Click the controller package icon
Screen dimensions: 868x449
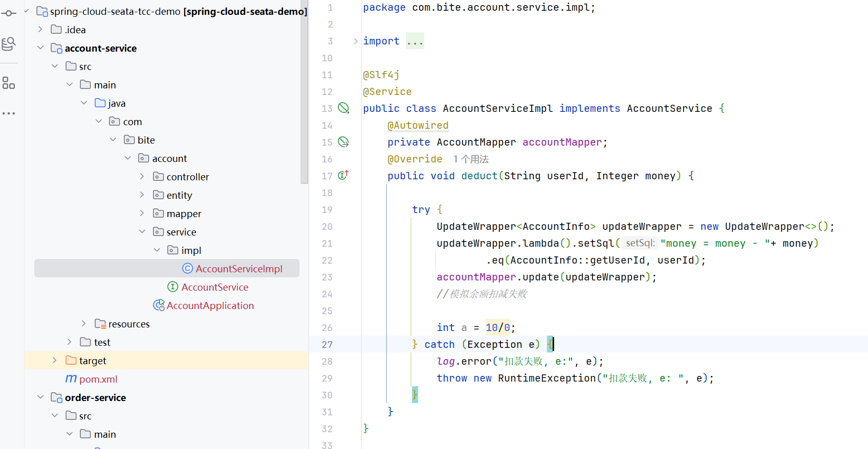(158, 176)
